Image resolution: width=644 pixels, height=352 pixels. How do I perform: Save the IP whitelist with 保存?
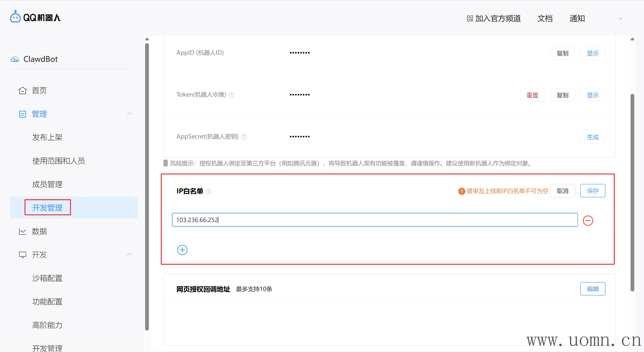point(592,191)
